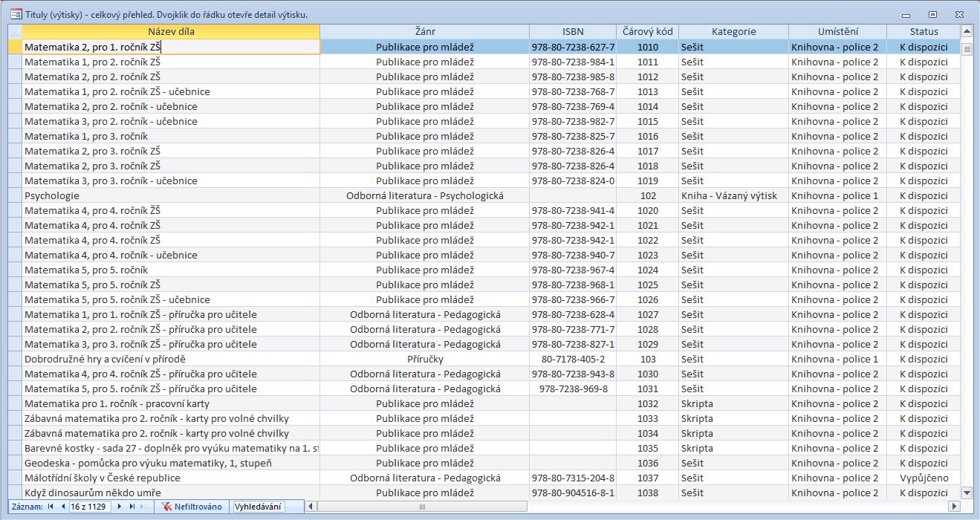Click the status cell 'Vypůjčeno'
Image resolution: width=980 pixels, height=520 pixels.
(924, 478)
